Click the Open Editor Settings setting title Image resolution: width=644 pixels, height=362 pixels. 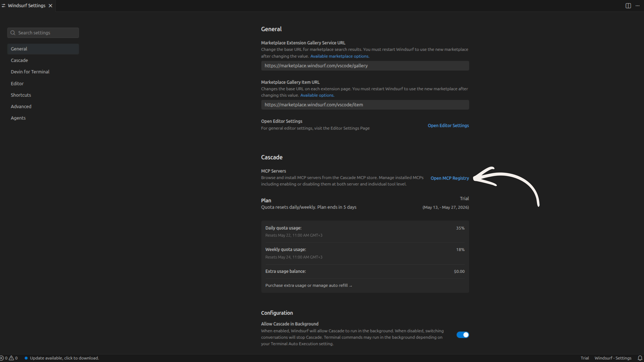click(282, 121)
